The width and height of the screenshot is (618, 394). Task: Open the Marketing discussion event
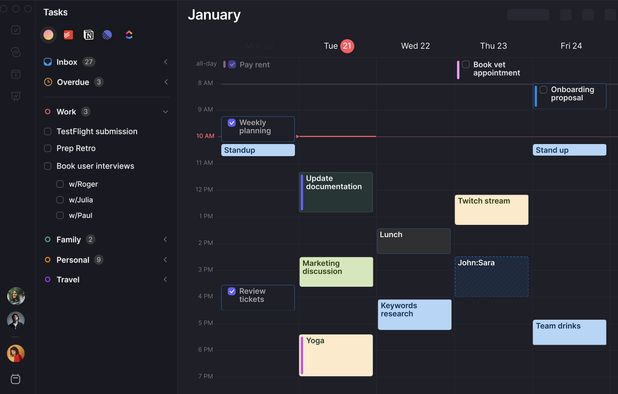pos(336,272)
